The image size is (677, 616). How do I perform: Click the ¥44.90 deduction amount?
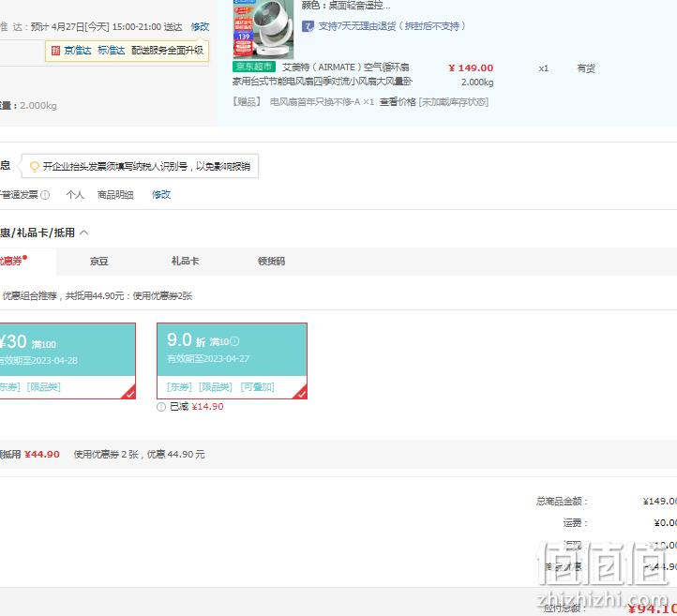click(42, 454)
